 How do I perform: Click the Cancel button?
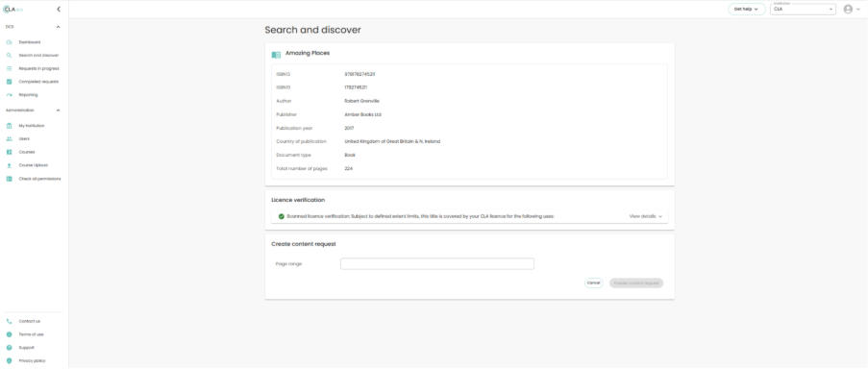point(593,283)
